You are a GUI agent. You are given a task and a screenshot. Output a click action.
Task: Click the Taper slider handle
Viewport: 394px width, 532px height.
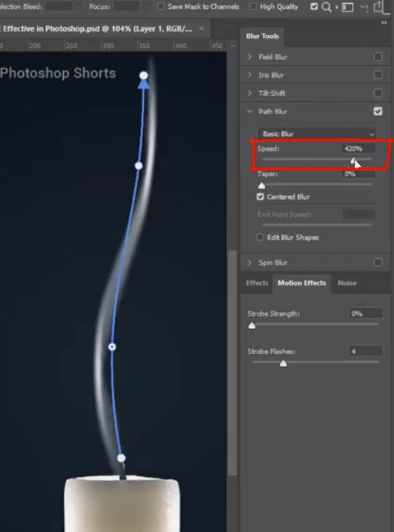262,186
